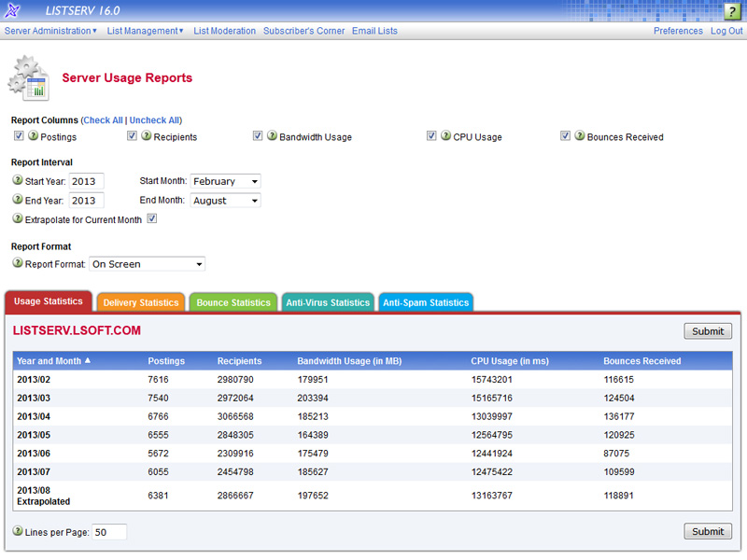Toggle the Recipients checkbox

point(132,135)
